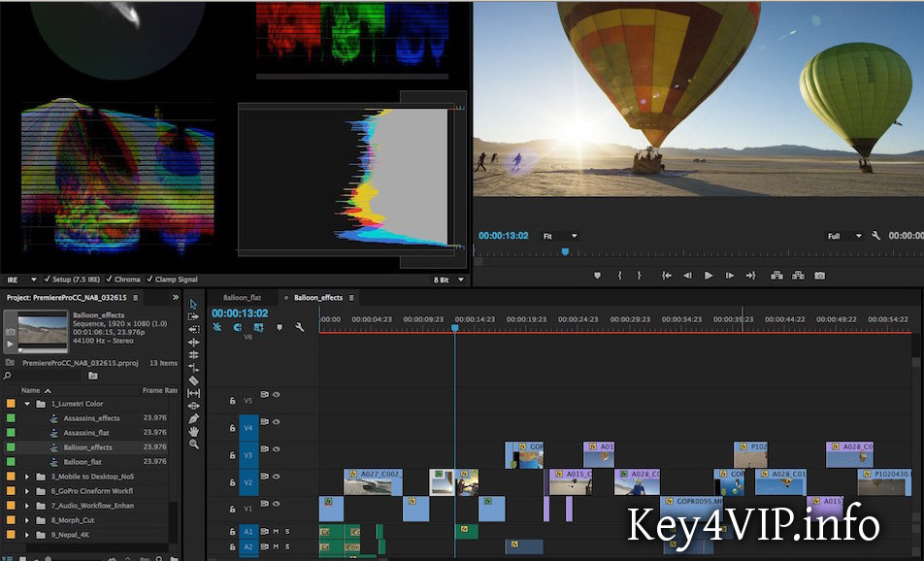This screenshot has height=561, width=924.
Task: Step forward one frame
Action: pos(730,276)
